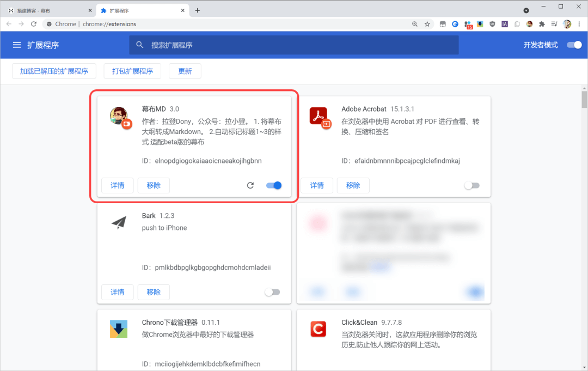Click the Bark ID pmlkbdbpglkgbgopghdcmohdcmladeii text
The image size is (588, 371).
213,267
